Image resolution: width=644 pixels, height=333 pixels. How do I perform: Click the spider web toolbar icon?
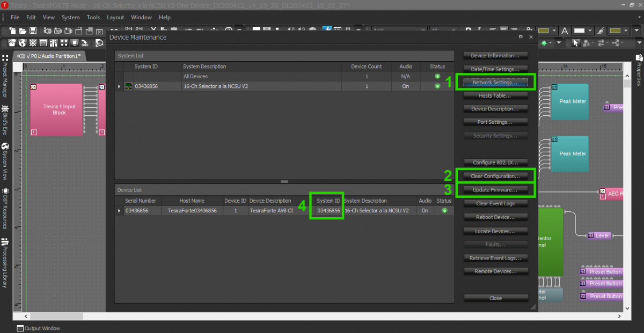pyautogui.click(x=33, y=43)
